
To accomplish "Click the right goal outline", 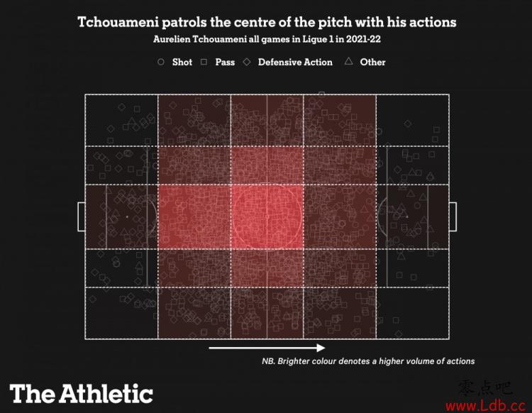I will (453, 216).
